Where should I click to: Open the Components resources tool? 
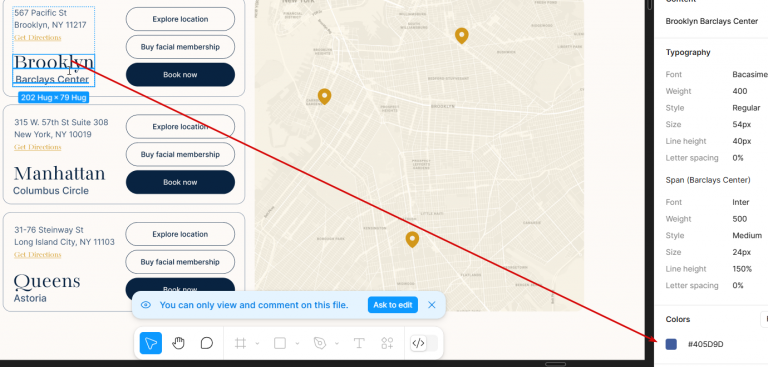387,343
